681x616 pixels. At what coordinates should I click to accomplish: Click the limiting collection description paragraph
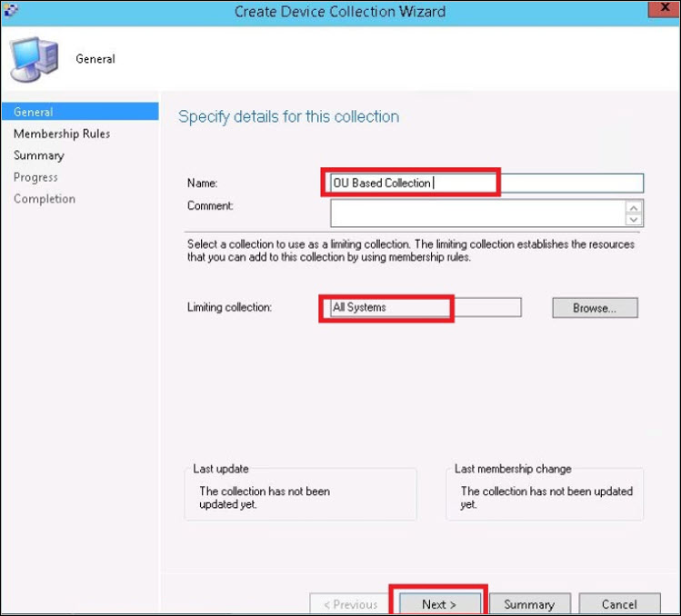[411, 251]
